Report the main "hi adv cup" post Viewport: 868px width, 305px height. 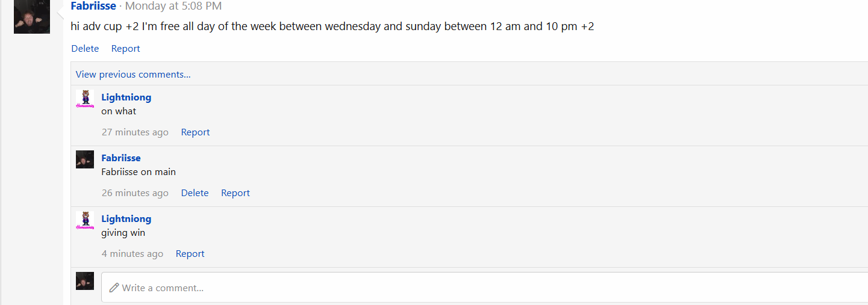pos(125,49)
